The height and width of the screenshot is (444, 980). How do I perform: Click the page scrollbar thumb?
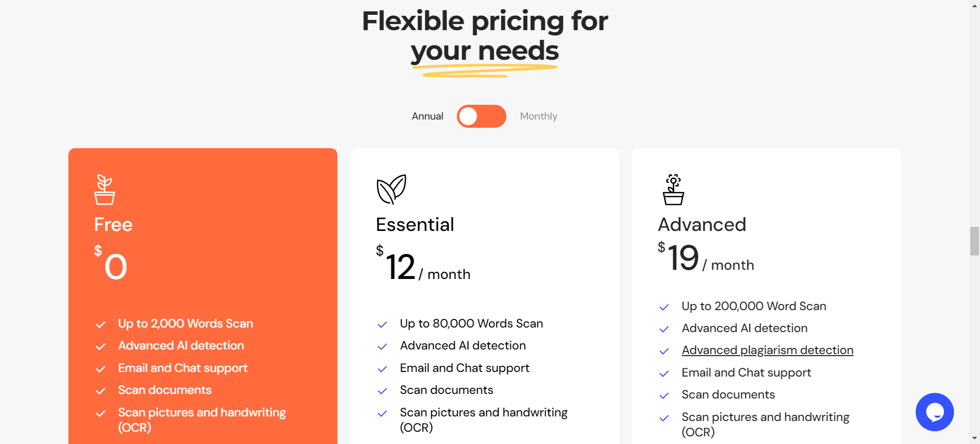click(974, 241)
